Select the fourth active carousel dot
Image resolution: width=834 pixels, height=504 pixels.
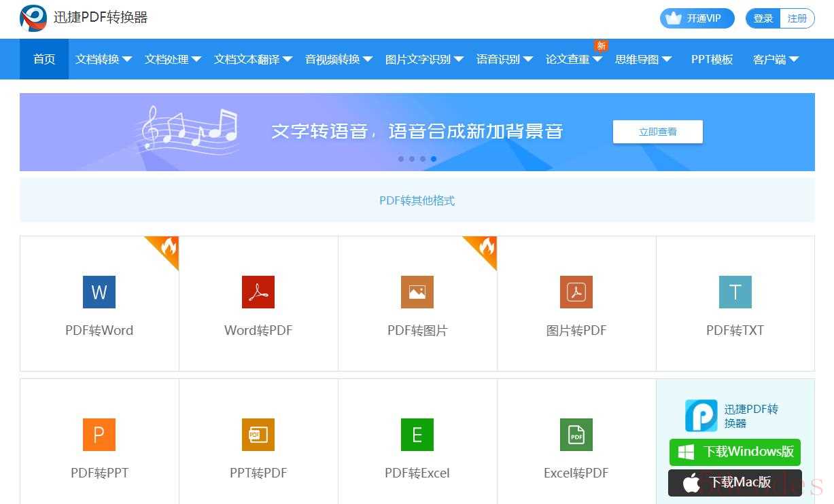tap(434, 159)
